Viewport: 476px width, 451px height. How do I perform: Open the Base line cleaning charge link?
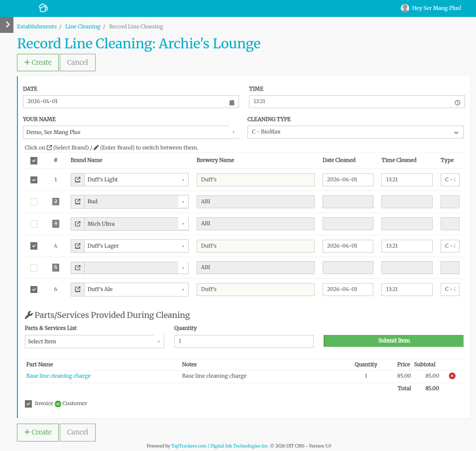(58, 376)
